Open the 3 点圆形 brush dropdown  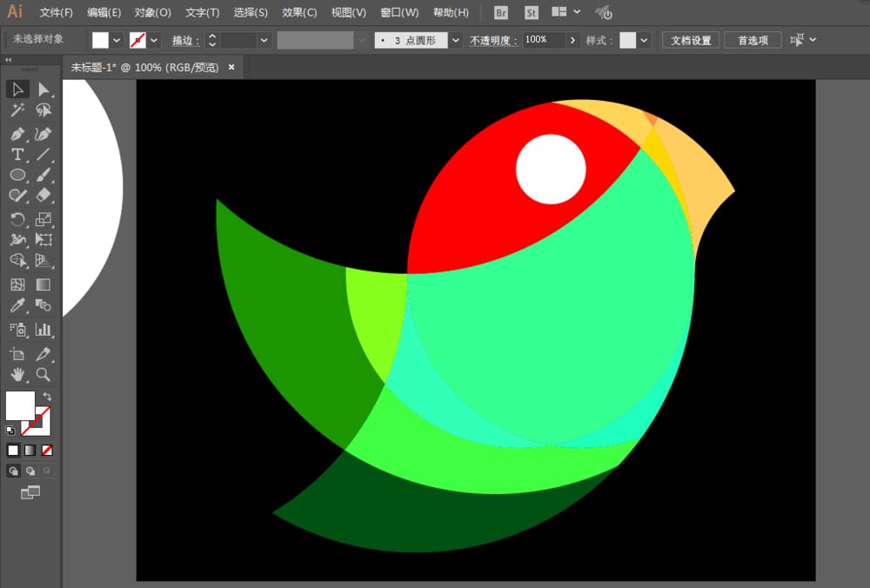[456, 40]
